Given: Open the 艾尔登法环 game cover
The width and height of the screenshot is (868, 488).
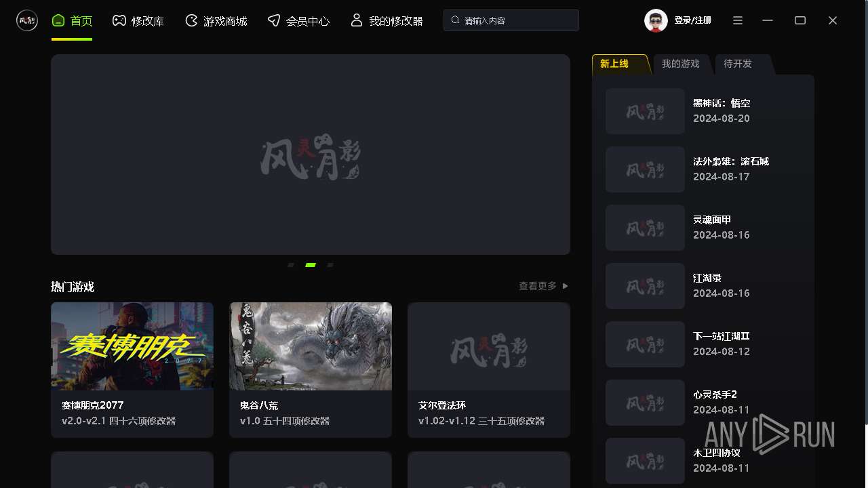Looking at the screenshot, I should coord(489,346).
